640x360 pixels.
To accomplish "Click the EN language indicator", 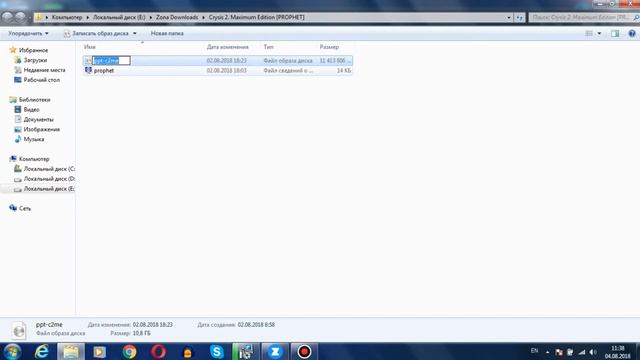I will pos(534,351).
